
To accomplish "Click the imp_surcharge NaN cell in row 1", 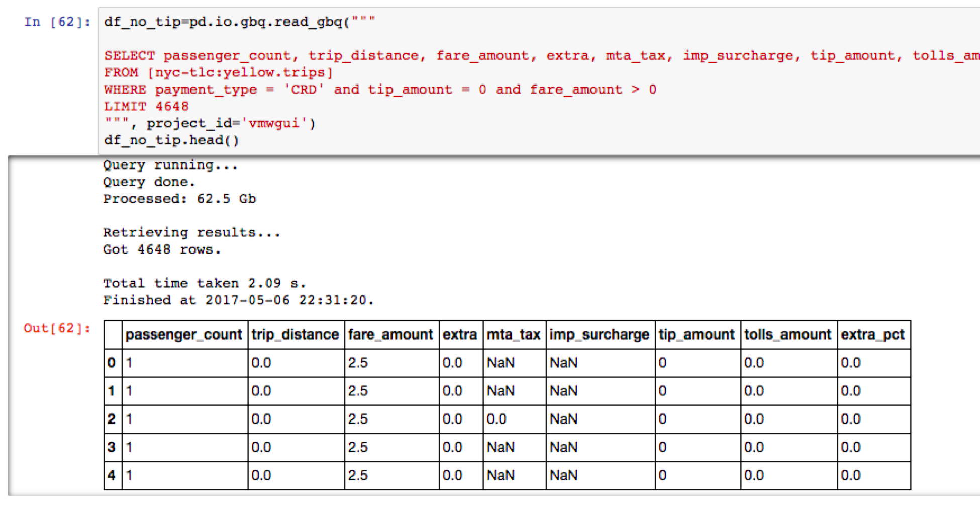I will pyautogui.click(x=600, y=391).
